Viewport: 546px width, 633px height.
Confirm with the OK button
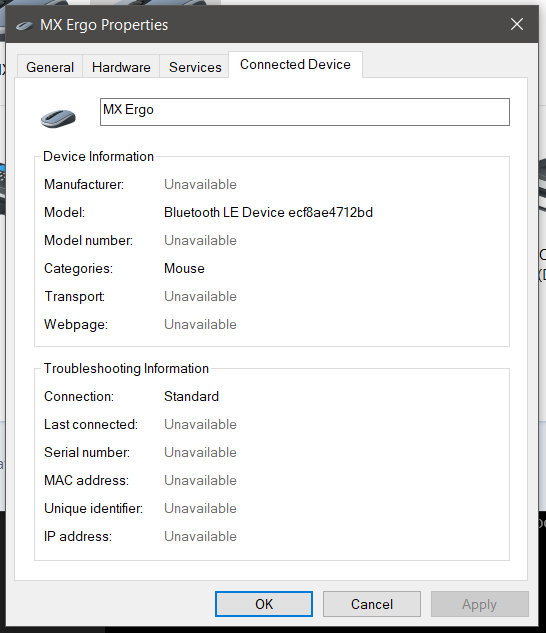pos(264,604)
